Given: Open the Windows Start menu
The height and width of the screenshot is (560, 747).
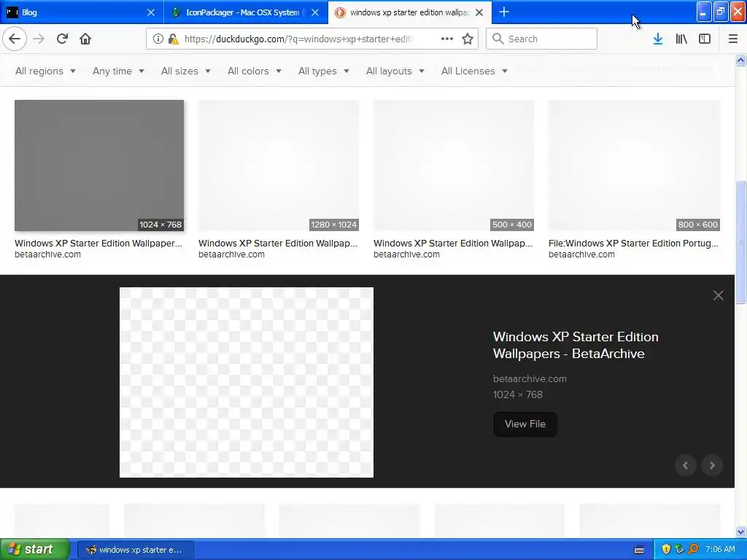Looking at the screenshot, I should tap(34, 549).
